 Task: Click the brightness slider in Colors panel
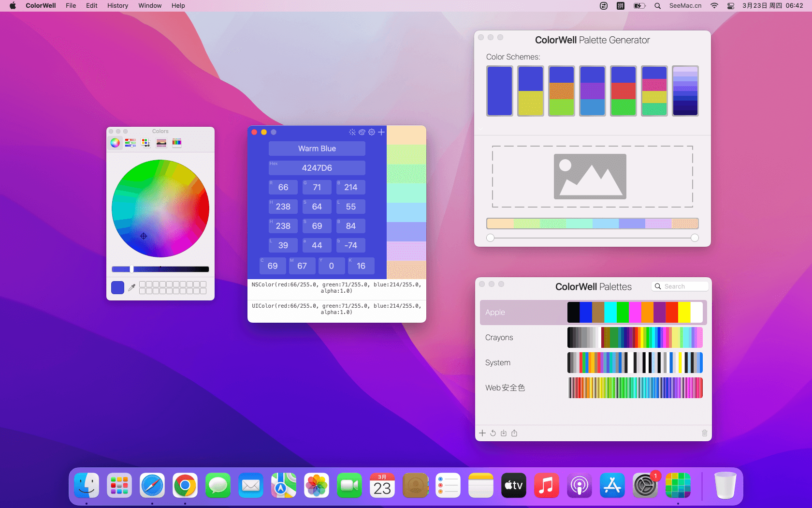click(160, 269)
